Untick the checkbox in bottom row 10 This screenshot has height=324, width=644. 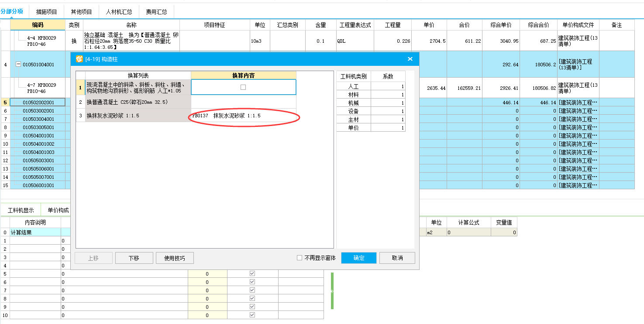(x=252, y=315)
